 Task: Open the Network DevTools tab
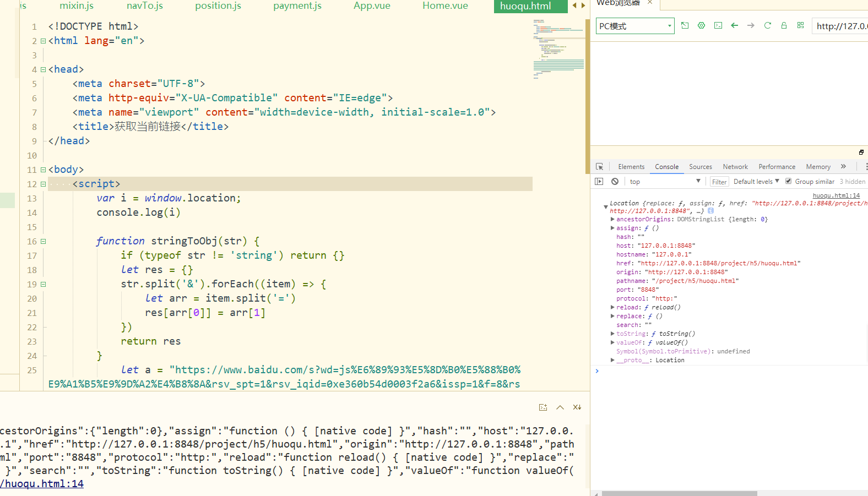[735, 166]
